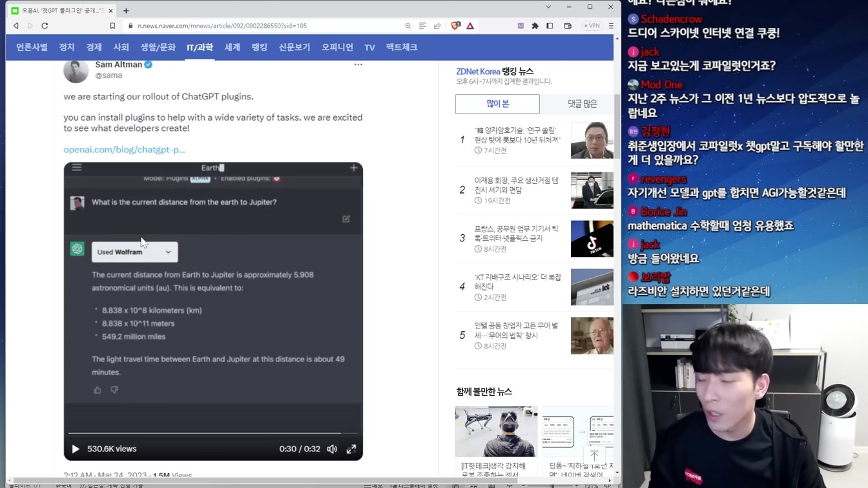Image resolution: width=868 pixels, height=488 pixels.
Task: Seek on the video progress bar
Action: click(x=213, y=433)
